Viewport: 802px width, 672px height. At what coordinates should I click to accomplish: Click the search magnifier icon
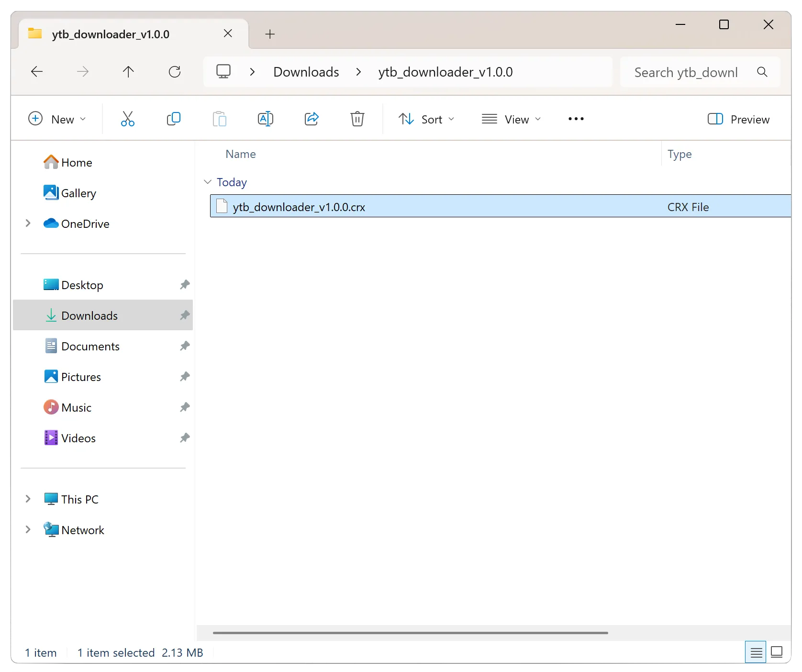tap(762, 72)
